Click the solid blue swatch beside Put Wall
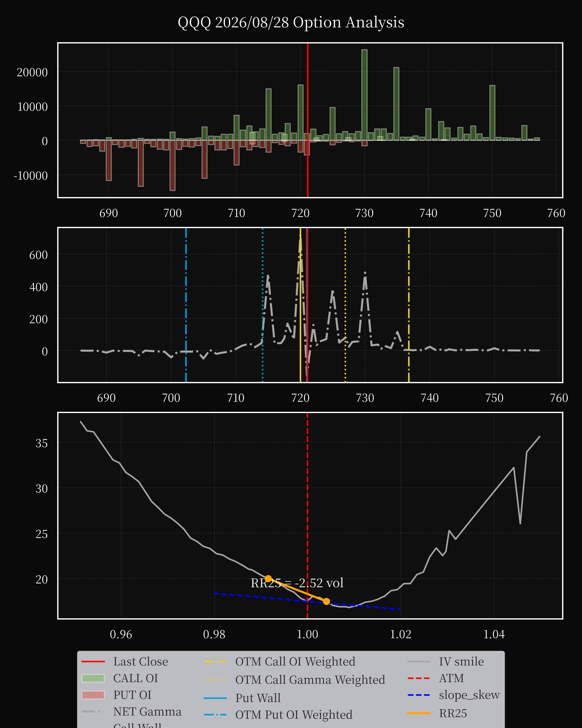This screenshot has height=728, width=582. point(215,698)
